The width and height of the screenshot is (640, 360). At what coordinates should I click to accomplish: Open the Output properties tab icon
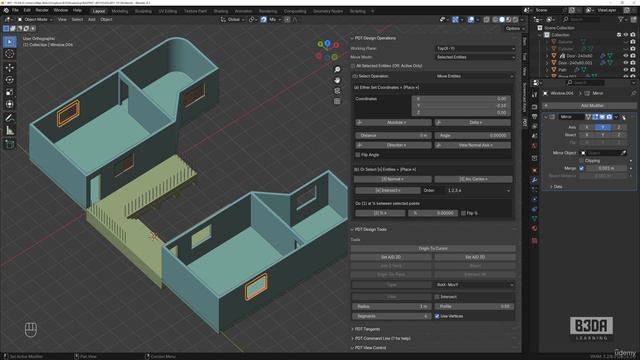point(535,116)
